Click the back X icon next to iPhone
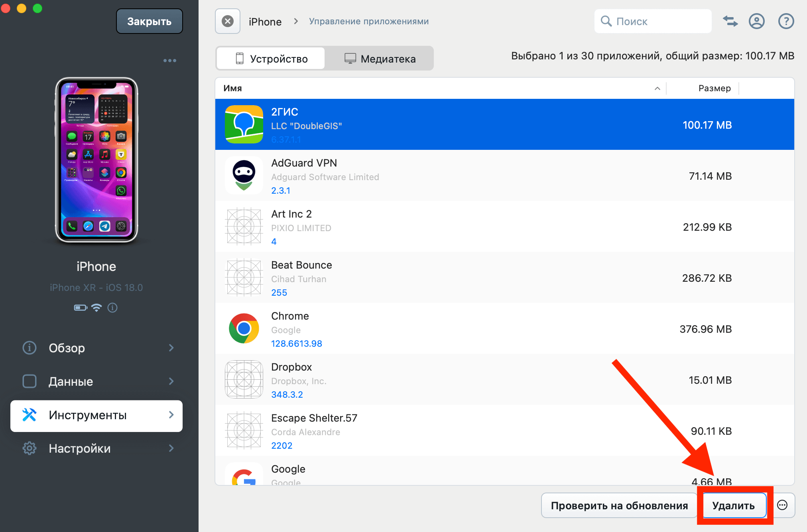 [228, 21]
